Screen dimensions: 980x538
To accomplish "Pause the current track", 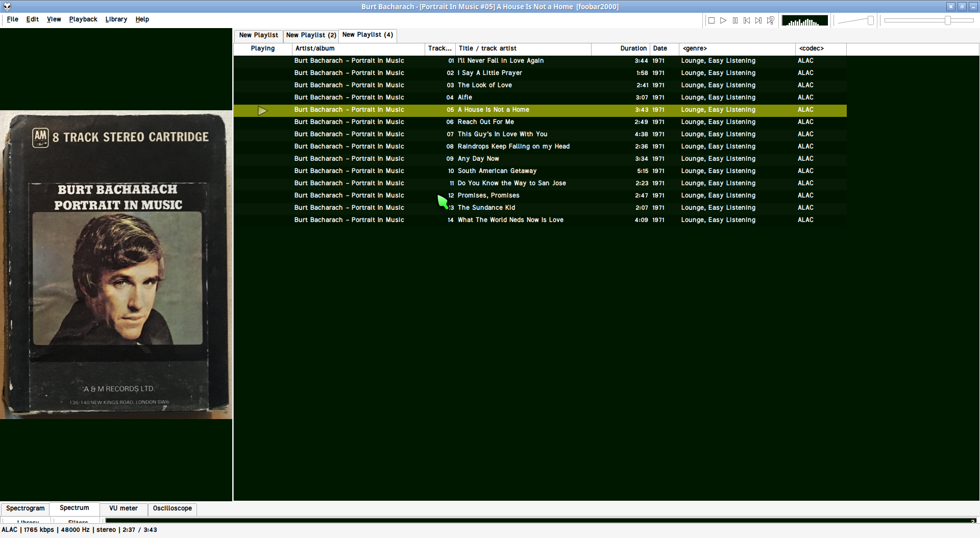I will coord(735,20).
